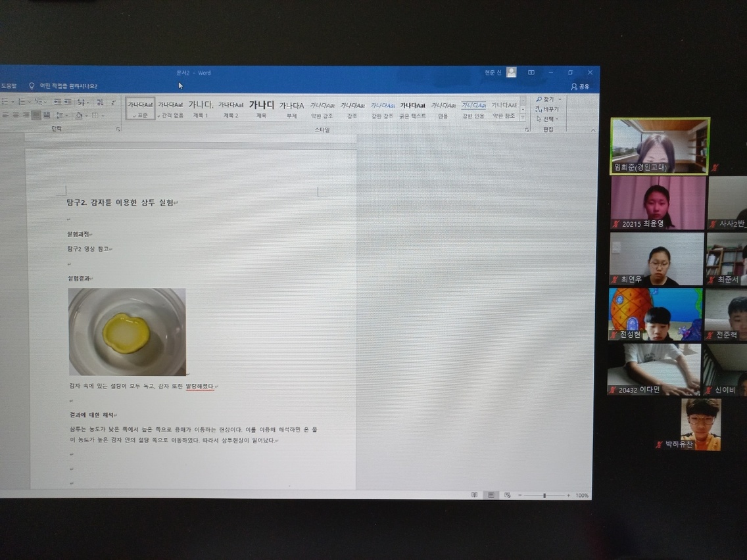The width and height of the screenshot is (747, 560).
Task: Switch to web layout view
Action: click(x=508, y=495)
